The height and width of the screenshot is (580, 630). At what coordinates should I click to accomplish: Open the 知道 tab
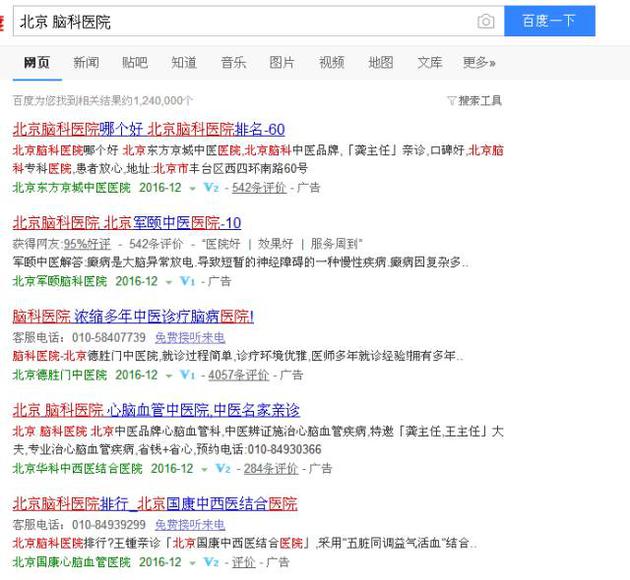point(184,63)
